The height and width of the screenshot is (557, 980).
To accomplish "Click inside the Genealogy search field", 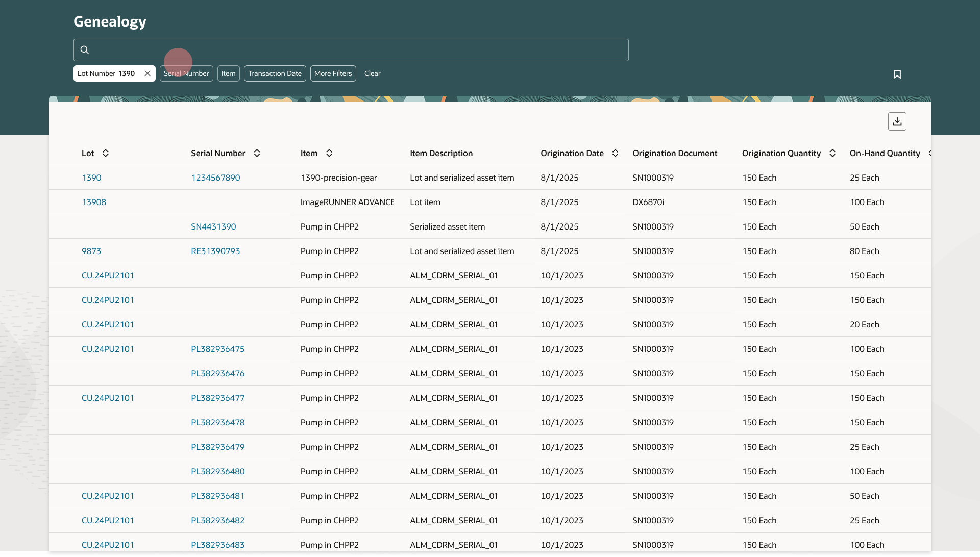I will tap(357, 50).
